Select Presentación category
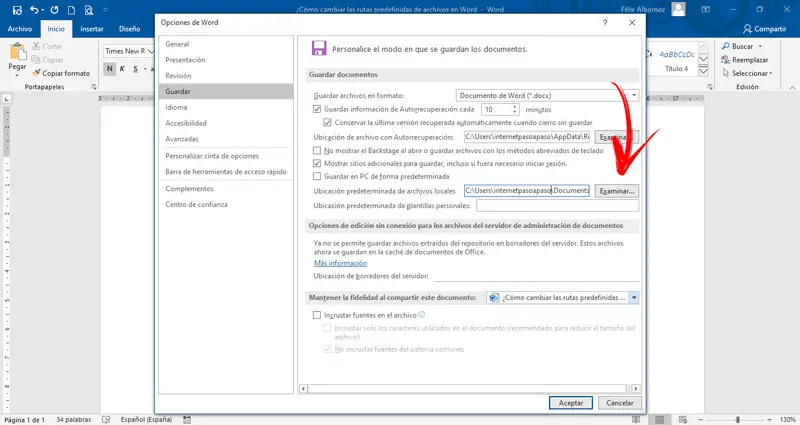 [x=226, y=60]
